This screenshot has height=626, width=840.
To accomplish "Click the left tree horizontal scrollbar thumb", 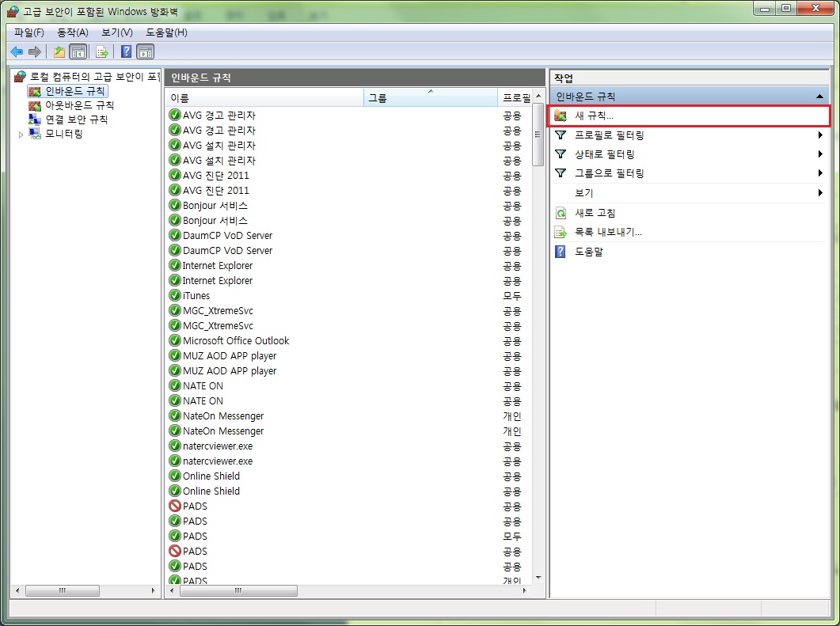I will click(x=62, y=590).
